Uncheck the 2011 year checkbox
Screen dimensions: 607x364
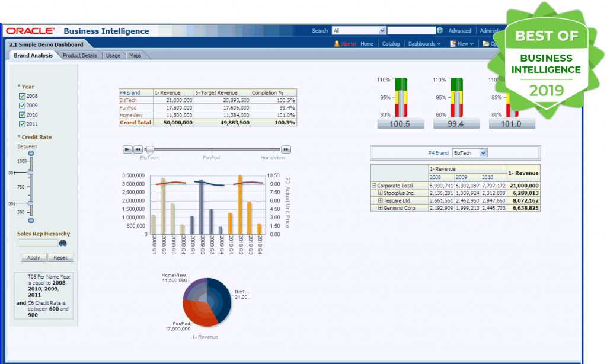tap(22, 124)
